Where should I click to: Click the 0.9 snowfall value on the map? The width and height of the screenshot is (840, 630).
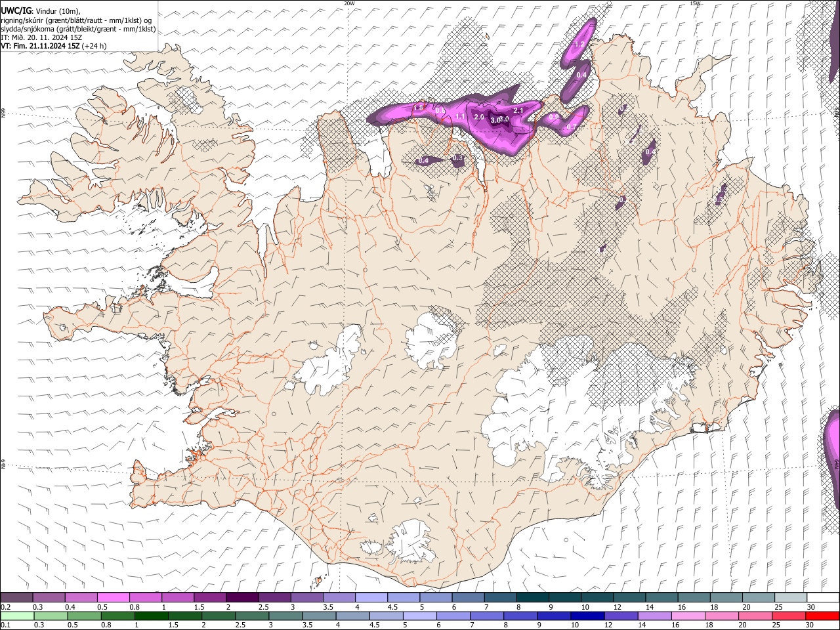554,117
